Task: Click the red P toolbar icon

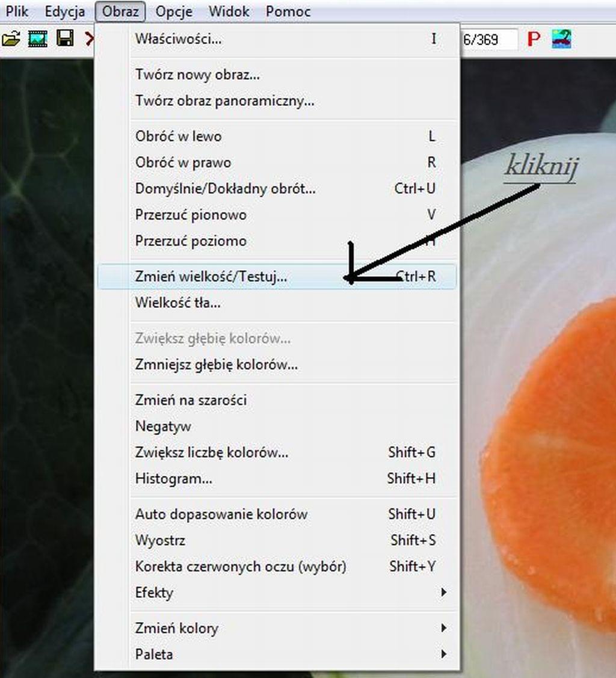Action: click(x=534, y=39)
